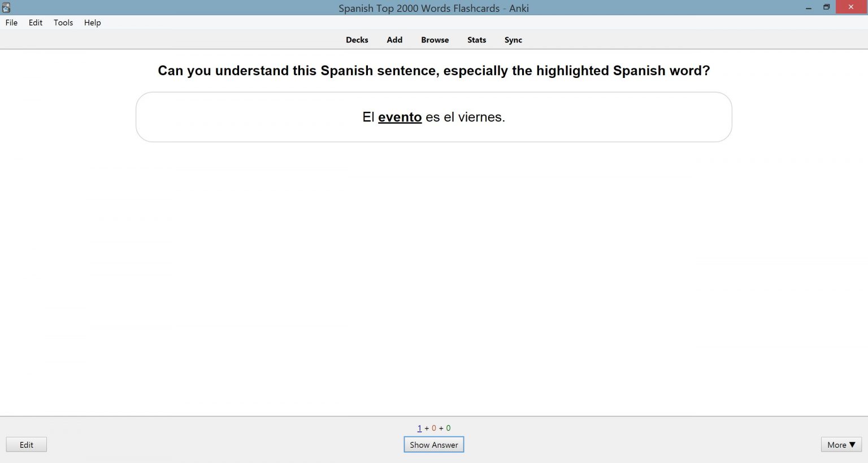The height and width of the screenshot is (463, 868).
Task: Click the card text area showing the sentence
Action: click(433, 117)
